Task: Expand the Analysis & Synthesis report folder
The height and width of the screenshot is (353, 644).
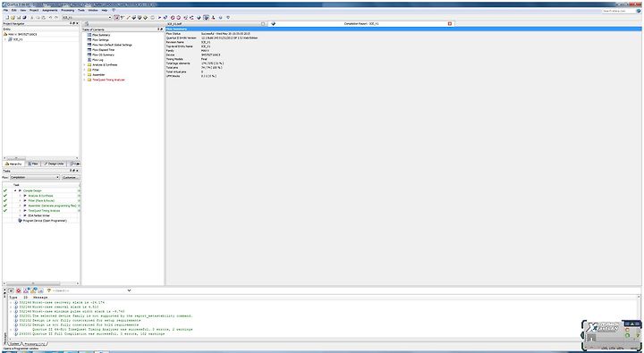Action: tap(85, 65)
